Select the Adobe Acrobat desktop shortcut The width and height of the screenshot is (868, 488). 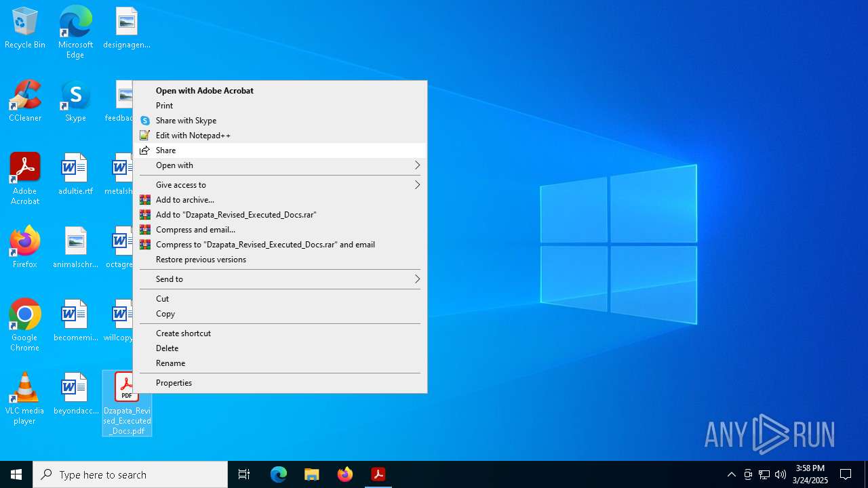click(25, 179)
